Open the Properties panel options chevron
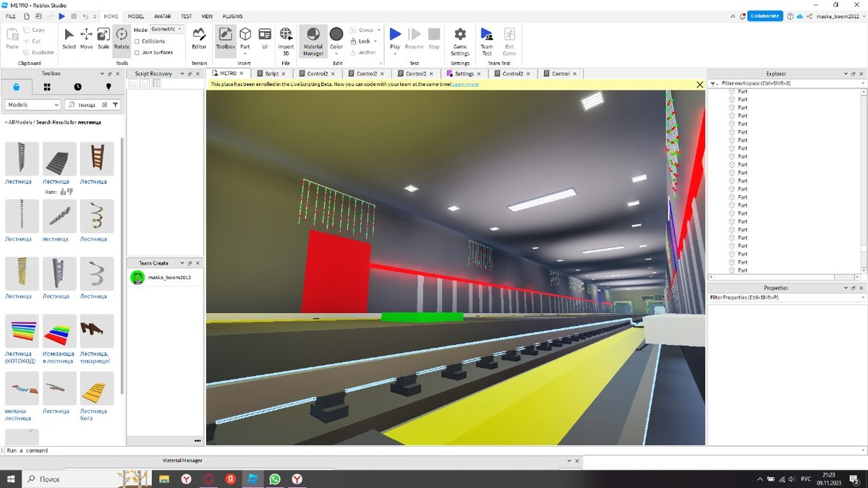Image resolution: width=868 pixels, height=488 pixels. point(846,288)
